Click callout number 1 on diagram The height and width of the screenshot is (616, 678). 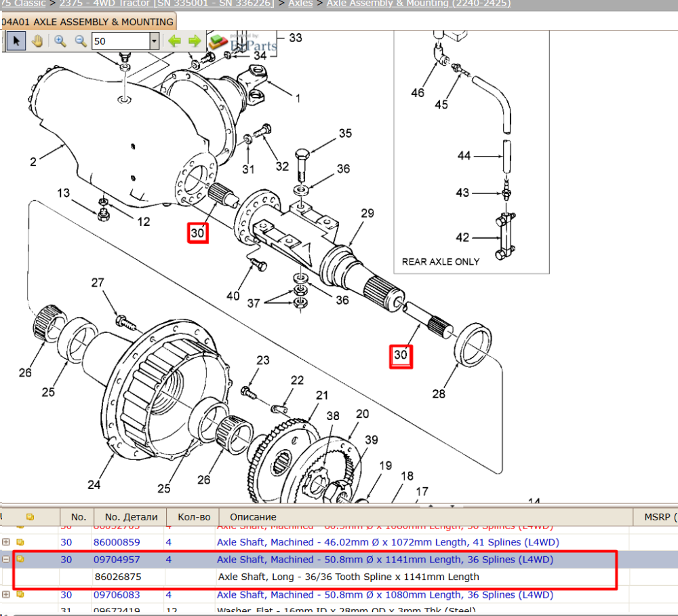(298, 98)
